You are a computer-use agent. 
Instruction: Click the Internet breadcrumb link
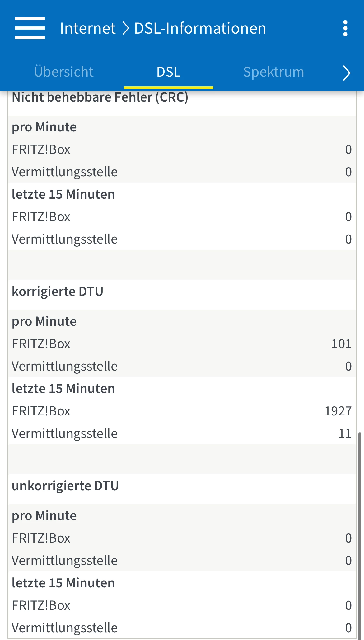(88, 28)
